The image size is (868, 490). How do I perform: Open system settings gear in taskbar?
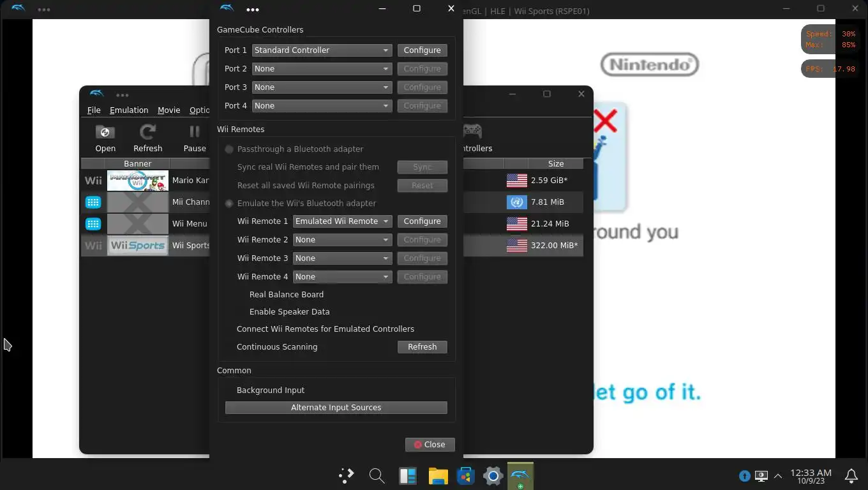coord(493,476)
